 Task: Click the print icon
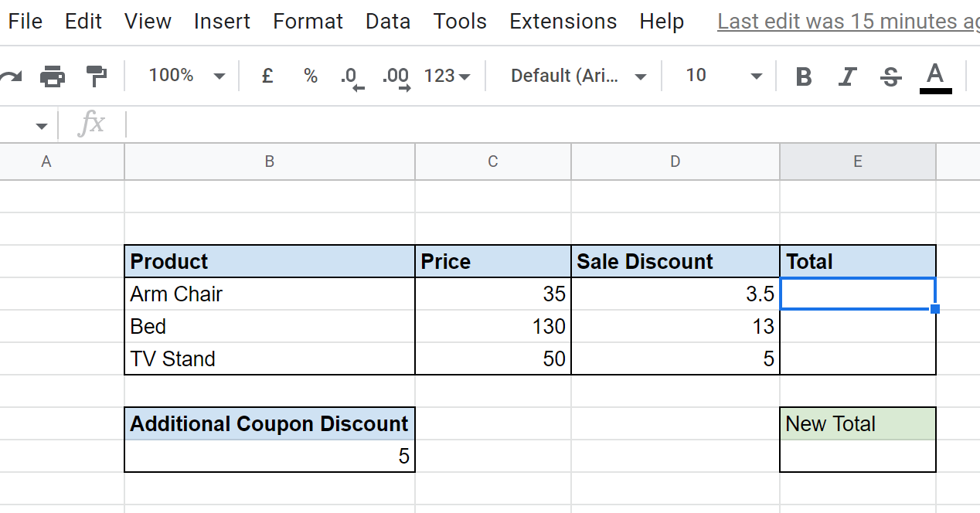coord(52,76)
